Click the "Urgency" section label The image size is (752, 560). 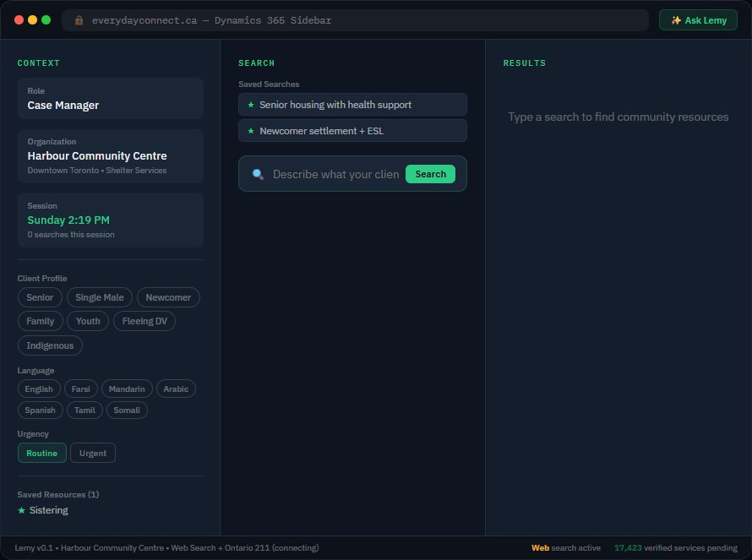tap(33, 433)
